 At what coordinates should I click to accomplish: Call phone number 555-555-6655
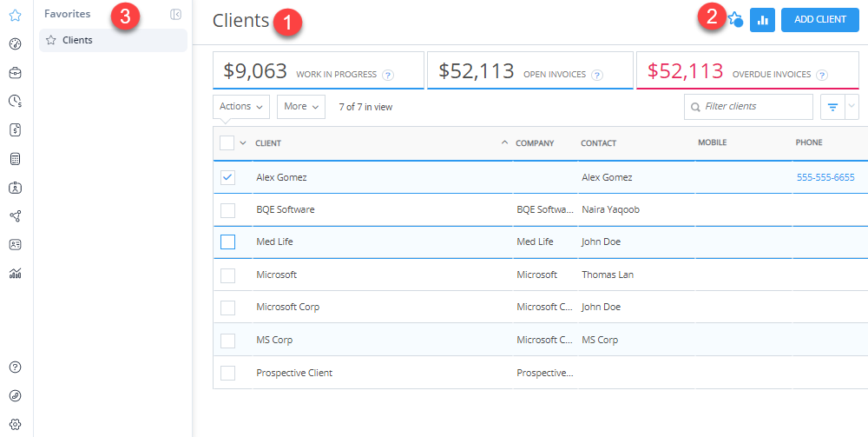click(825, 177)
